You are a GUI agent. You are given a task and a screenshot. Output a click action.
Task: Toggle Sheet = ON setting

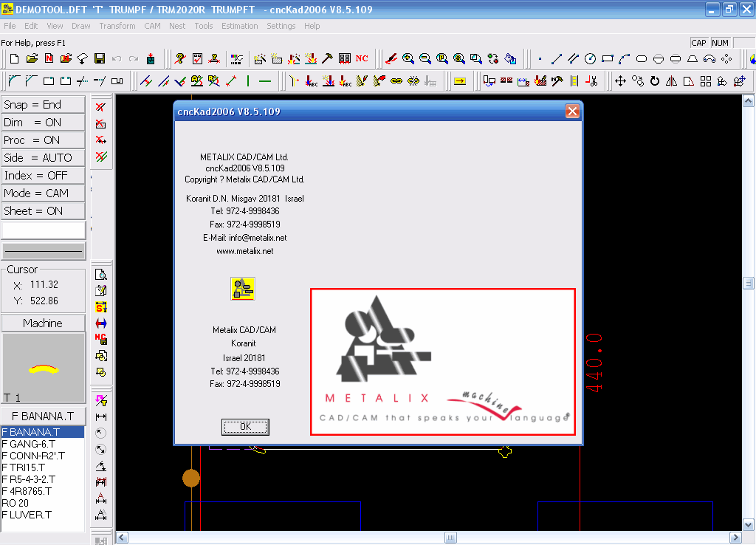click(43, 210)
